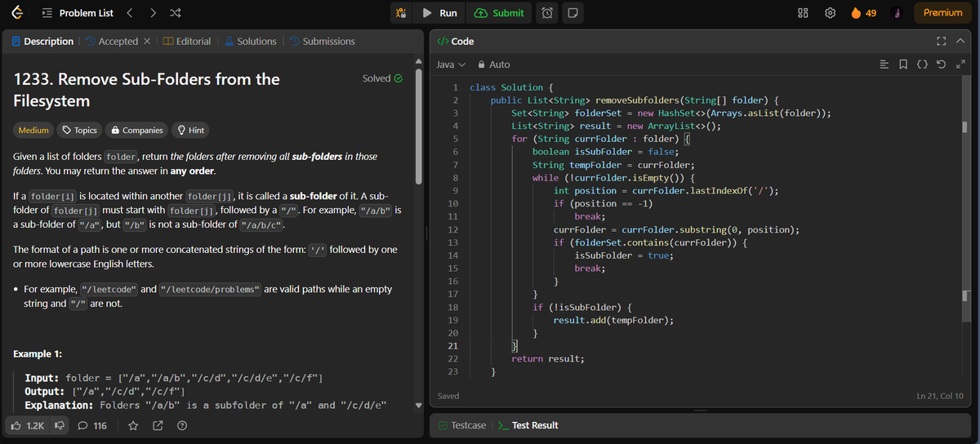Expand editor with diagonal arrows icon
The image size is (980, 444).
tap(961, 64)
